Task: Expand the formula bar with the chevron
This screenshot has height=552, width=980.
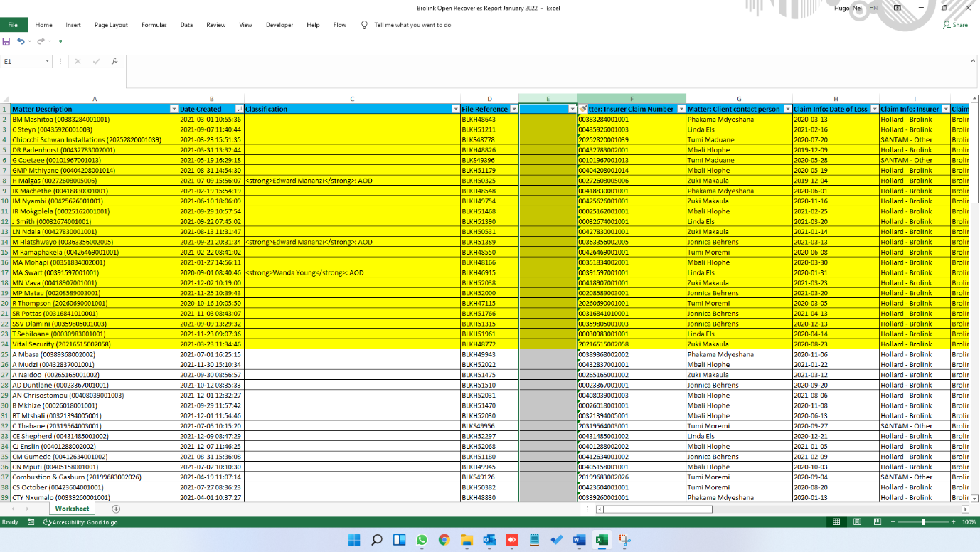Action: pyautogui.click(x=973, y=61)
